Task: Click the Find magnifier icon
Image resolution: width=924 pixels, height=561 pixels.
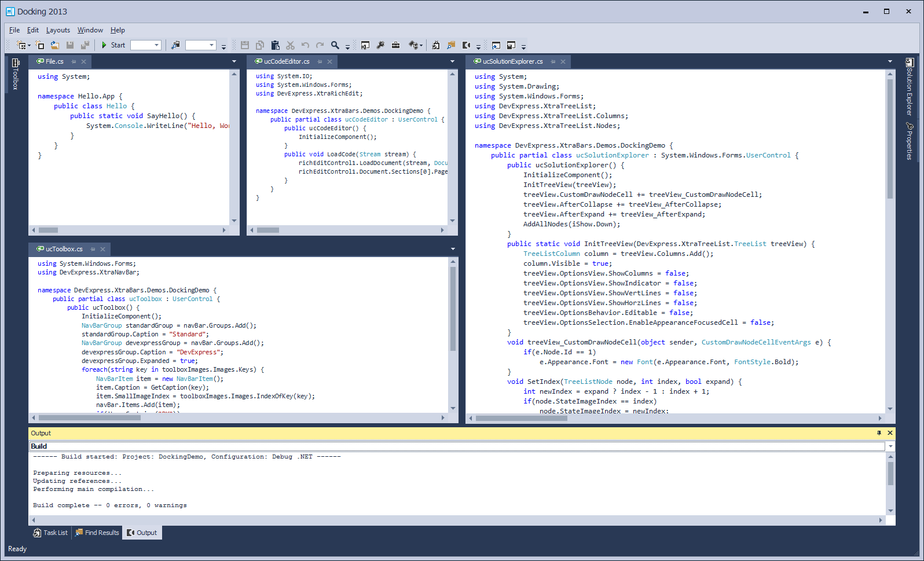Action: 335,45
